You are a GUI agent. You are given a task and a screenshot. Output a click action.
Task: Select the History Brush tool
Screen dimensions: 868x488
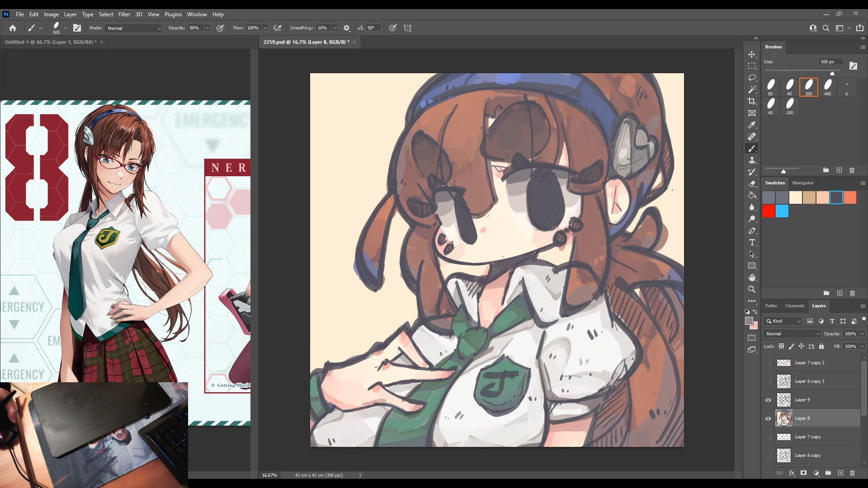click(x=752, y=172)
